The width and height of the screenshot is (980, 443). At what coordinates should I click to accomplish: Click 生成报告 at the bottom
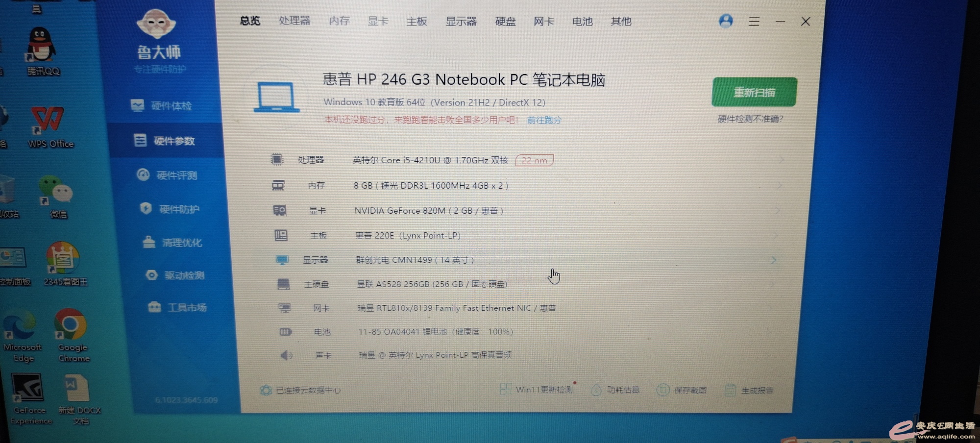click(750, 390)
